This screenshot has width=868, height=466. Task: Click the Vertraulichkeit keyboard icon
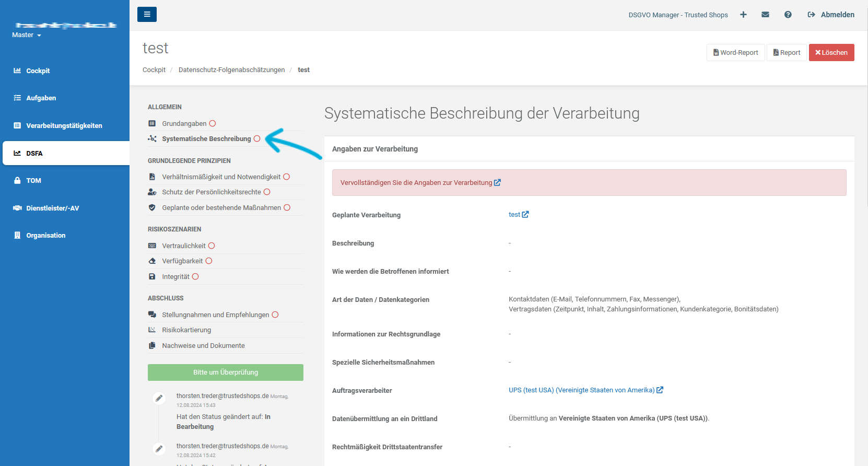(152, 246)
